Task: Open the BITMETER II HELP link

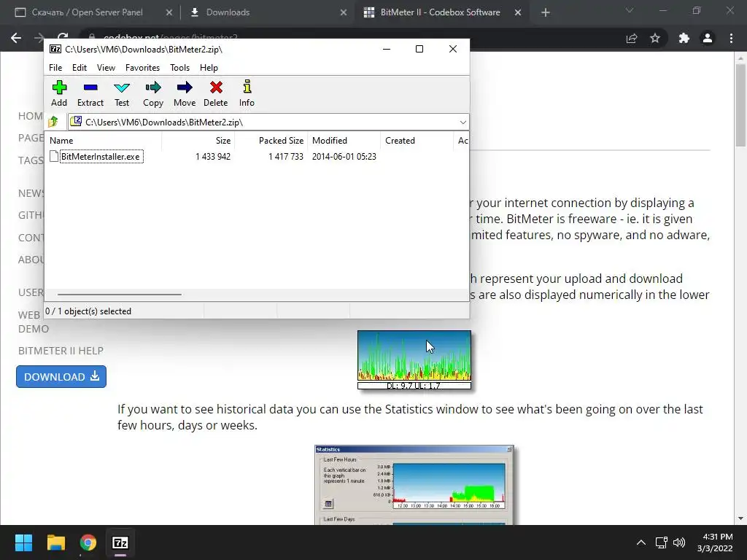Action: coord(61,351)
